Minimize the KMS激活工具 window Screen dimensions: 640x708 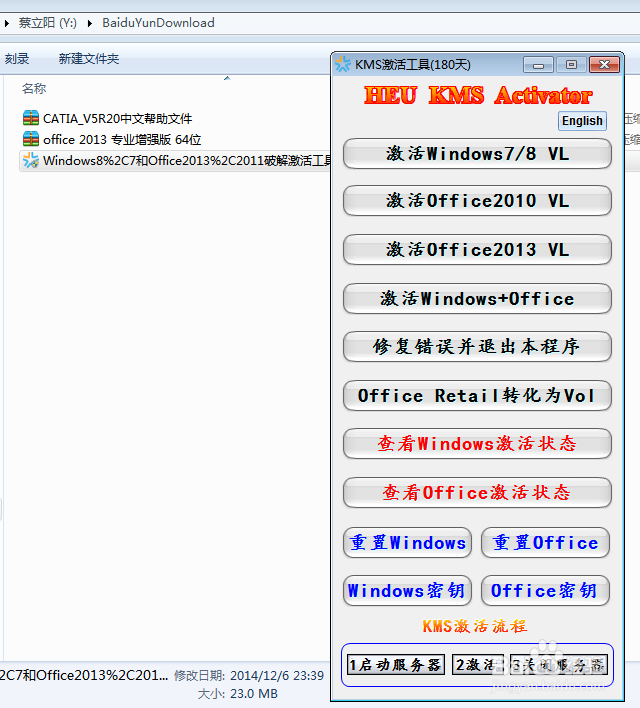click(x=538, y=65)
